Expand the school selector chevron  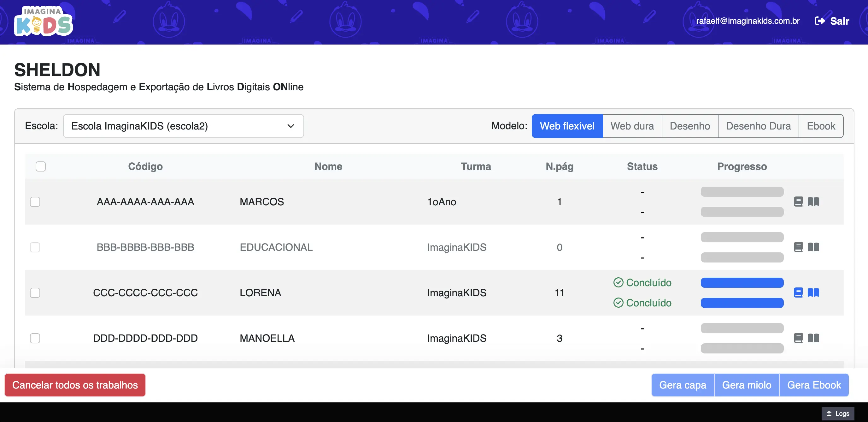(x=290, y=126)
